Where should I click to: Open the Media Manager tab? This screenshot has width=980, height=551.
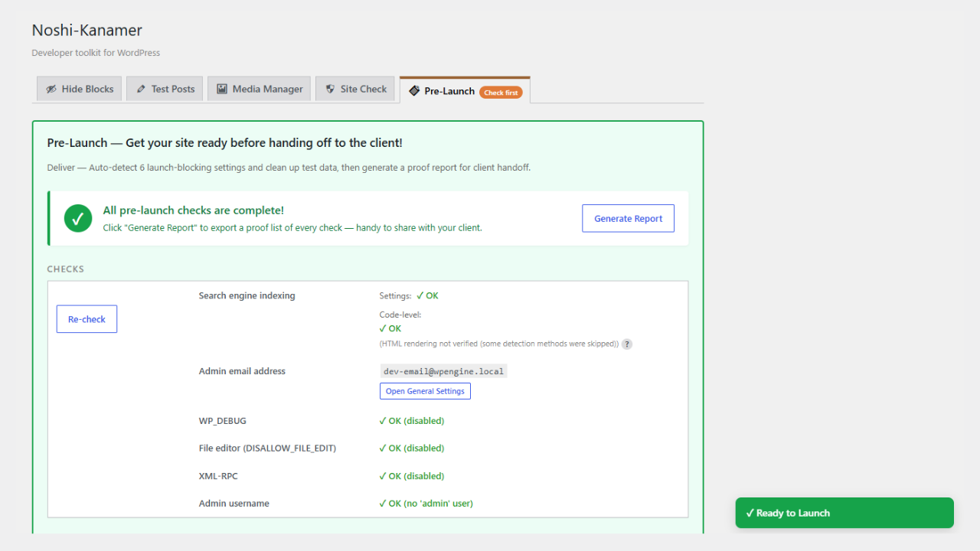click(260, 89)
